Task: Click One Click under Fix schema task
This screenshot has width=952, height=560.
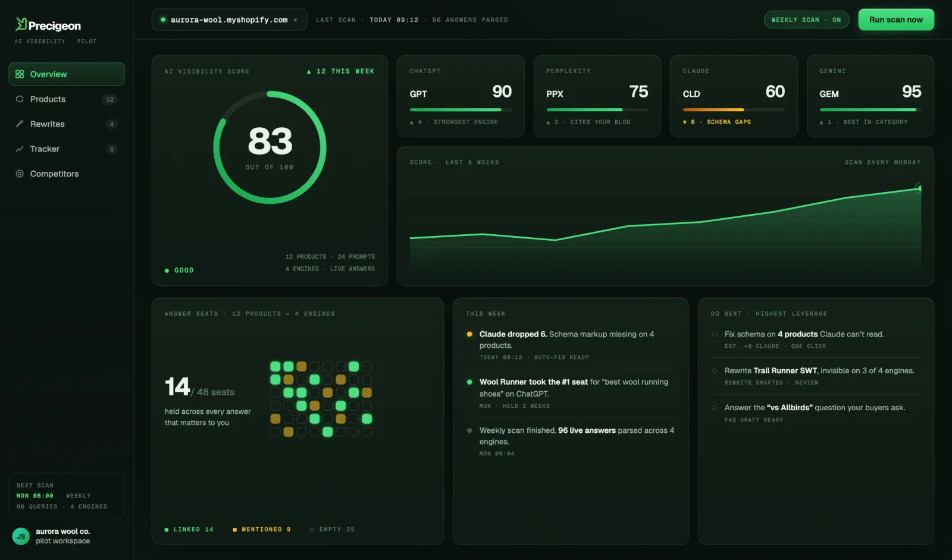Action: pyautogui.click(x=809, y=346)
